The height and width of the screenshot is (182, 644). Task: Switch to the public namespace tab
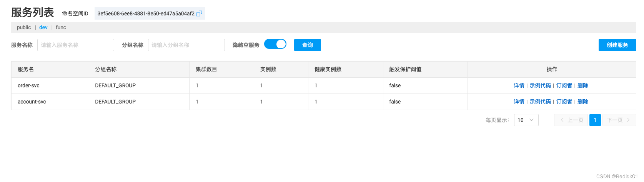coord(24,27)
